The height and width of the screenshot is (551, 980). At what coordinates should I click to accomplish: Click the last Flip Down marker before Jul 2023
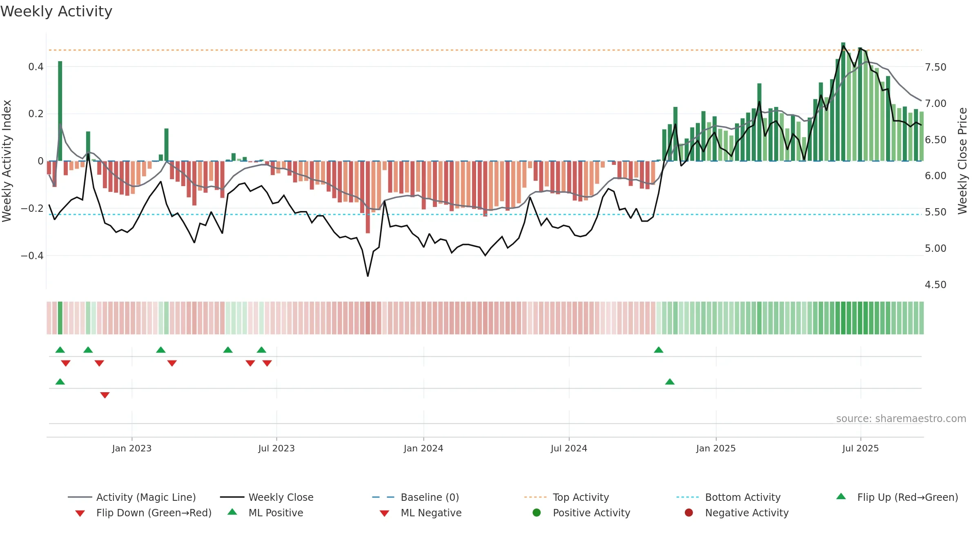(267, 363)
